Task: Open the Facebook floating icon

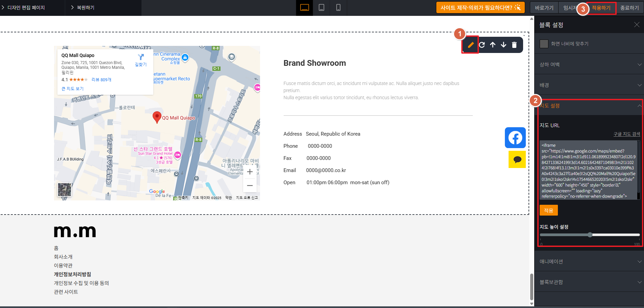Action: click(515, 138)
